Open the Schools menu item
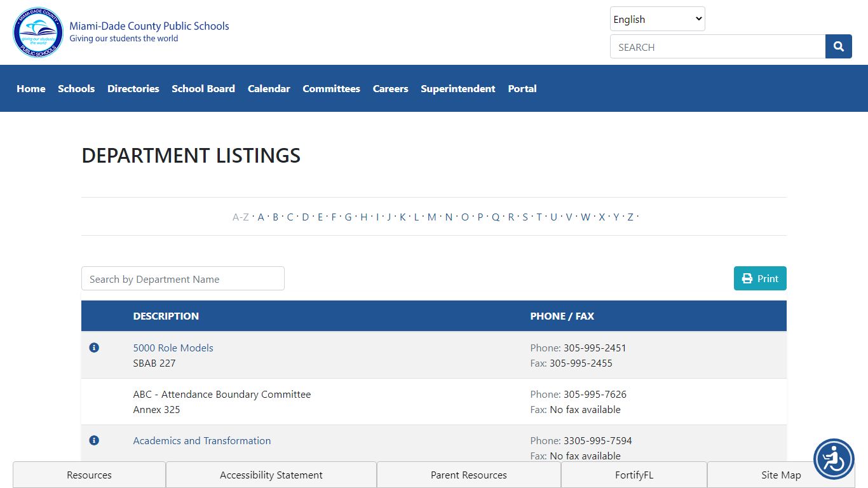 (76, 88)
